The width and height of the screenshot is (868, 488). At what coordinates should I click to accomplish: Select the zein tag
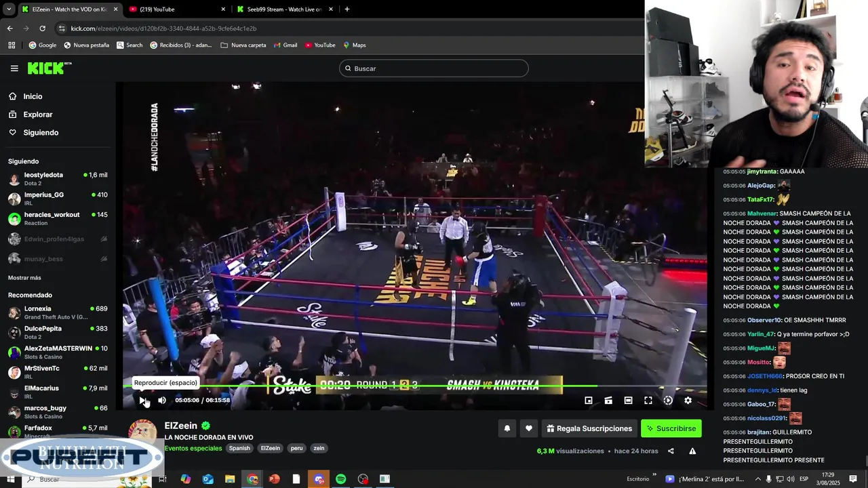pyautogui.click(x=319, y=448)
